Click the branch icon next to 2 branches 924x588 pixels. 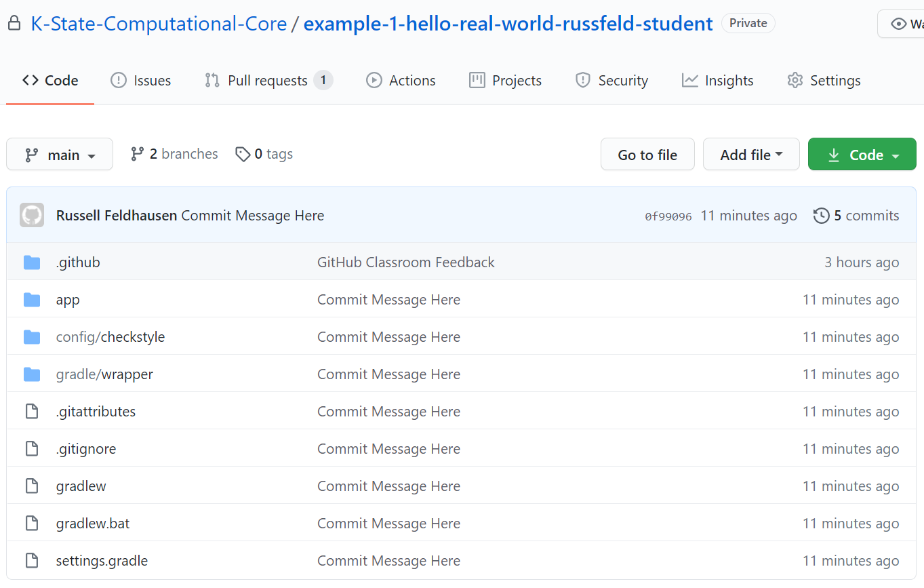[x=138, y=154]
